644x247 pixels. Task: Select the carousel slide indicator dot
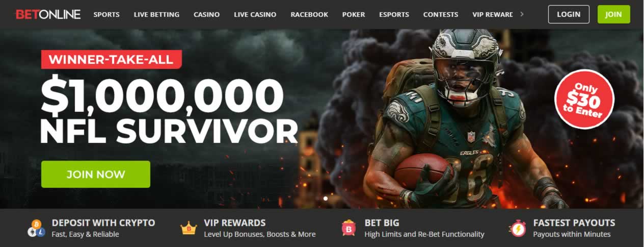tap(326, 199)
